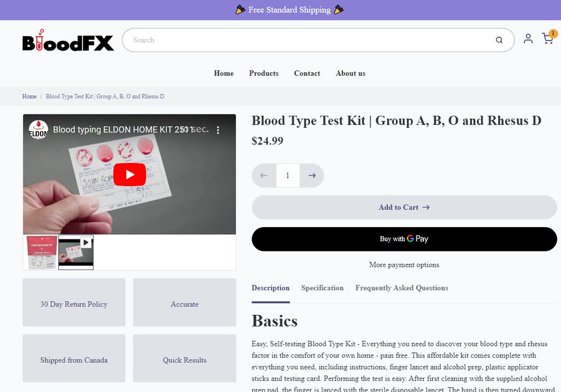Open the Frequently Asked Questions tab

(x=402, y=287)
